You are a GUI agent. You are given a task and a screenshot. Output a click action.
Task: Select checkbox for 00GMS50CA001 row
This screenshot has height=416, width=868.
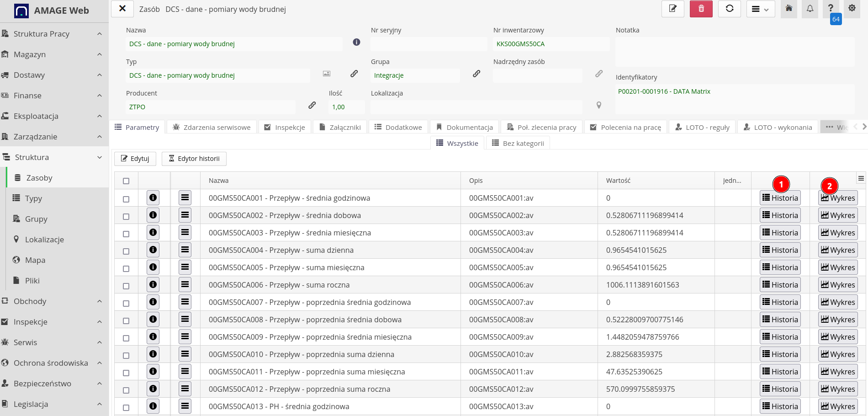[x=126, y=199]
